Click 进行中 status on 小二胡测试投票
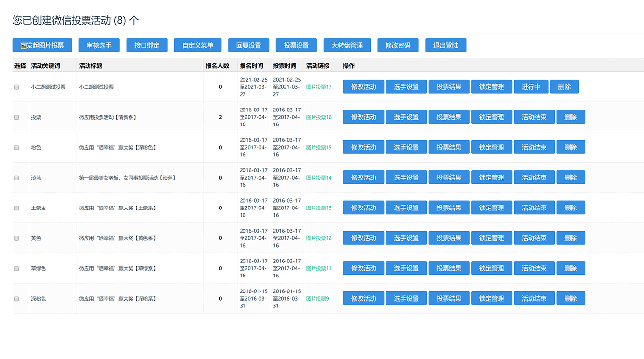 [x=531, y=87]
